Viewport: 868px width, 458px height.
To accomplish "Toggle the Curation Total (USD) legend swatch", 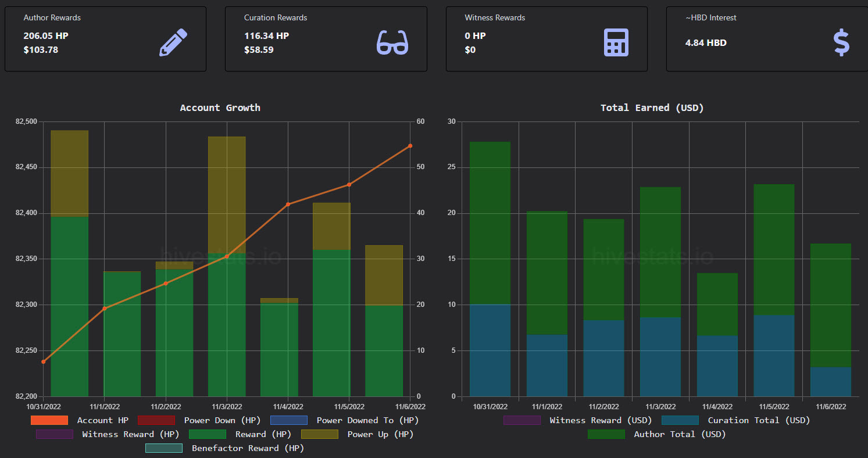I will tap(680, 420).
